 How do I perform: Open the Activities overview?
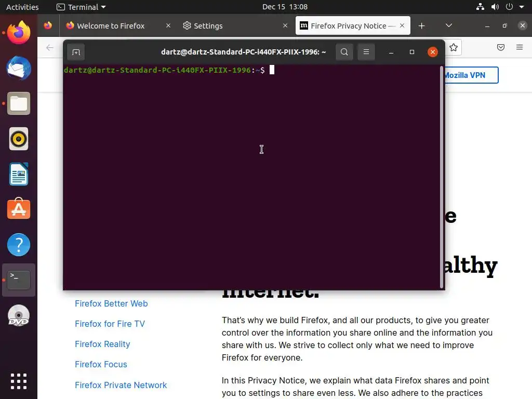pyautogui.click(x=22, y=7)
